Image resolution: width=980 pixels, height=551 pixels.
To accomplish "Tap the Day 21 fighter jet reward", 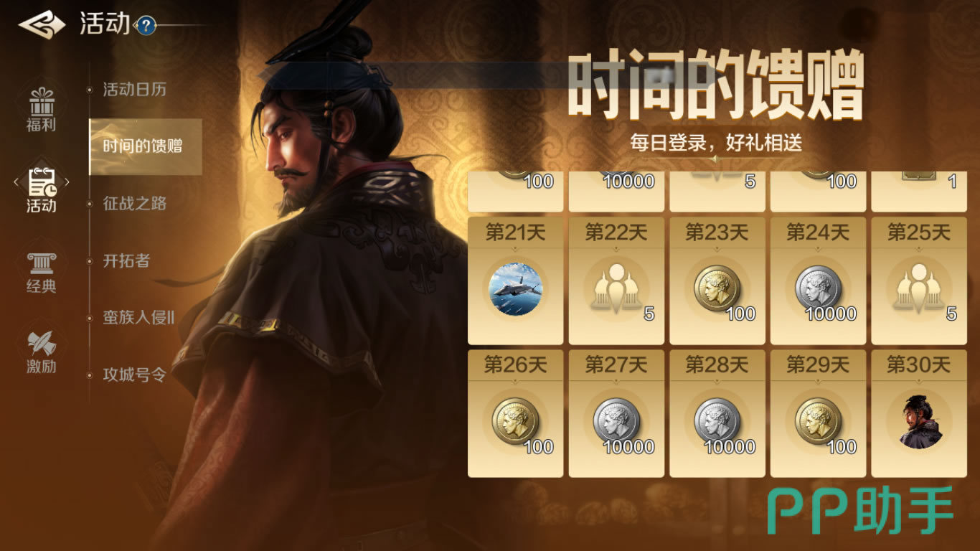I will click(x=515, y=289).
